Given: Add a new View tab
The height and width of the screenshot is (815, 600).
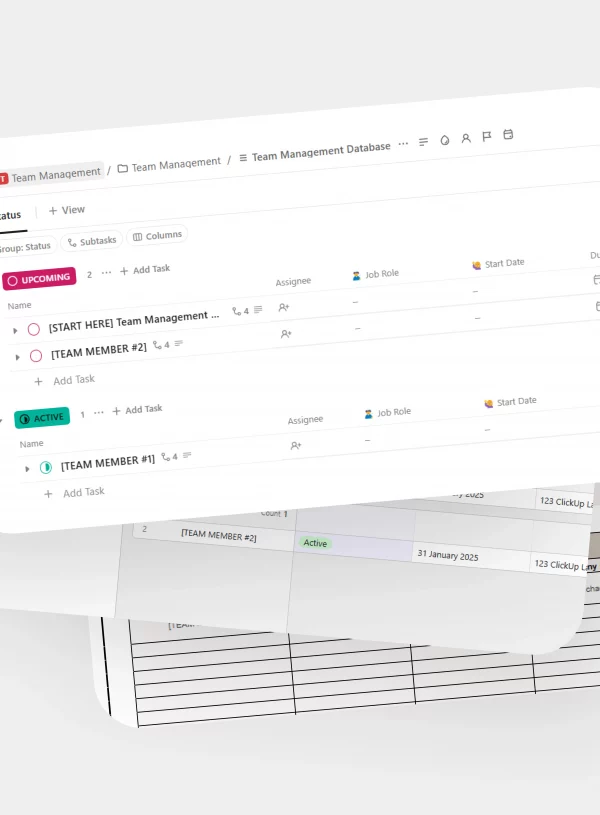Looking at the screenshot, I should (x=67, y=210).
